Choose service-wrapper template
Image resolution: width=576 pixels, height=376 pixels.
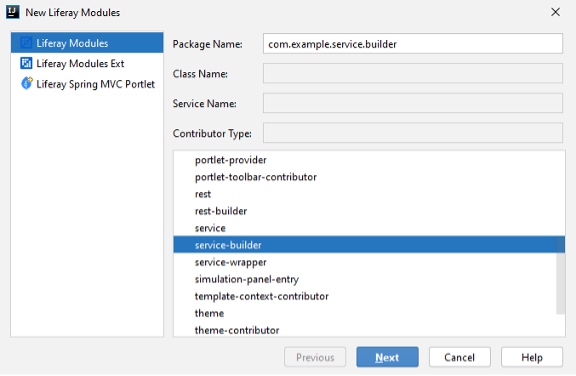pyautogui.click(x=369, y=262)
